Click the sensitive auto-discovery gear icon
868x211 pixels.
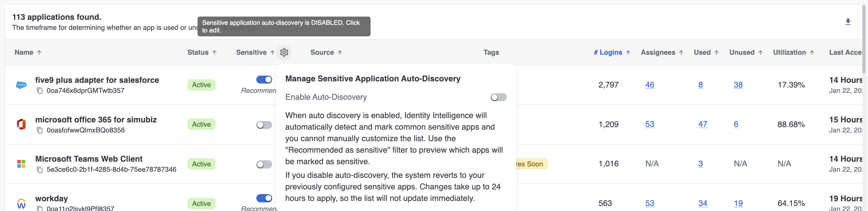point(284,53)
